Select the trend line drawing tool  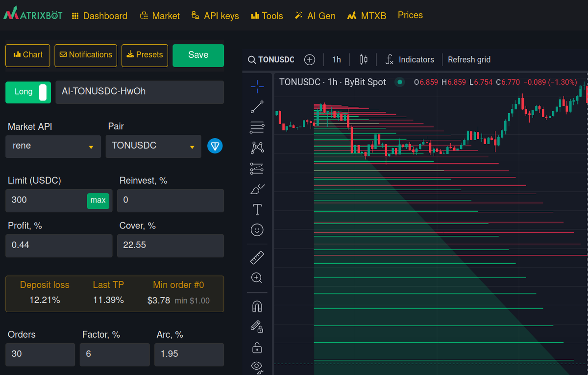[257, 107]
